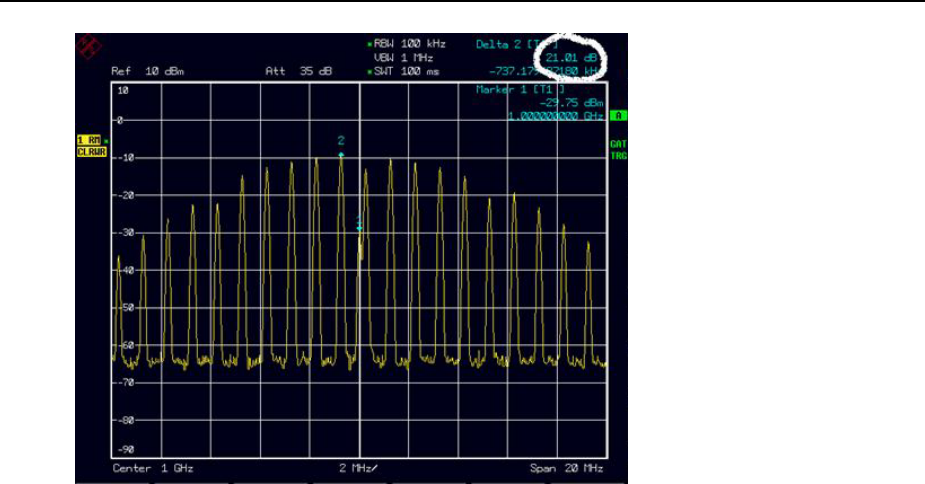Screen dimensions: 925x484
Task: Click the Rohde & Schwarz logo icon
Action: point(89,47)
